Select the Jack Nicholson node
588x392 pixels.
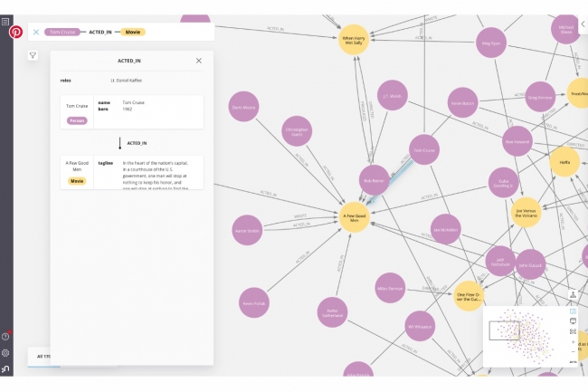(x=500, y=262)
